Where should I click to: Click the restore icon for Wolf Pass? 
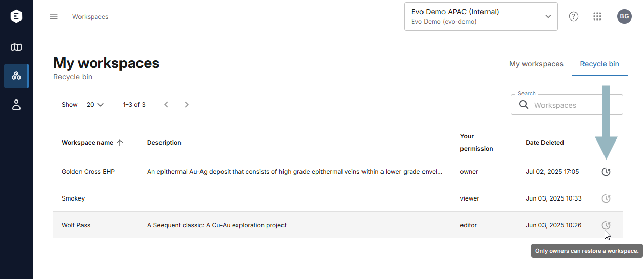(606, 225)
